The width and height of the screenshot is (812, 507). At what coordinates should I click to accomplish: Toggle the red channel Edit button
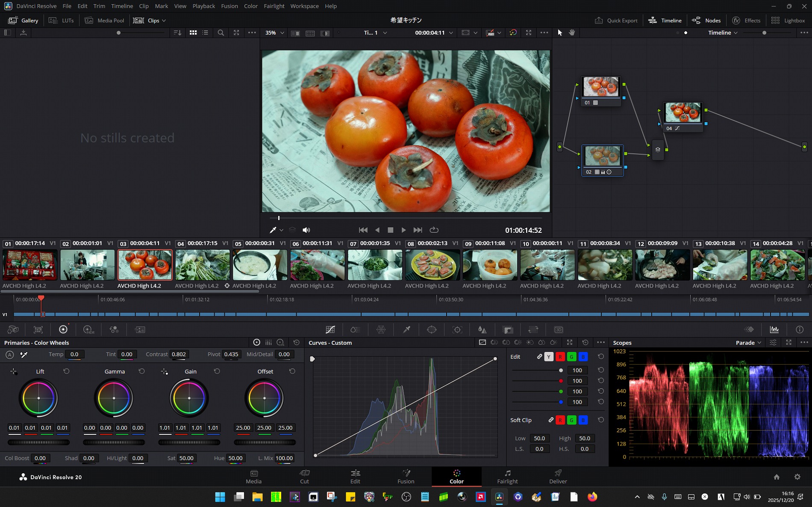pyautogui.click(x=560, y=357)
